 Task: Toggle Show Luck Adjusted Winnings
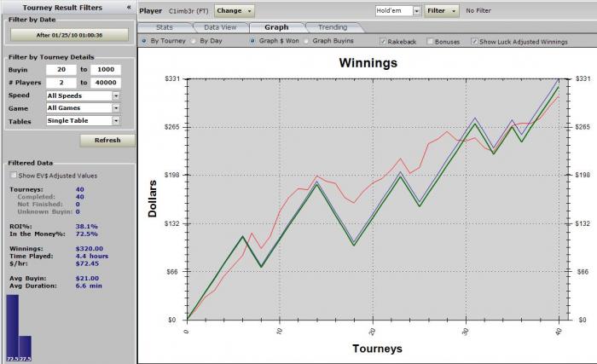(x=474, y=41)
